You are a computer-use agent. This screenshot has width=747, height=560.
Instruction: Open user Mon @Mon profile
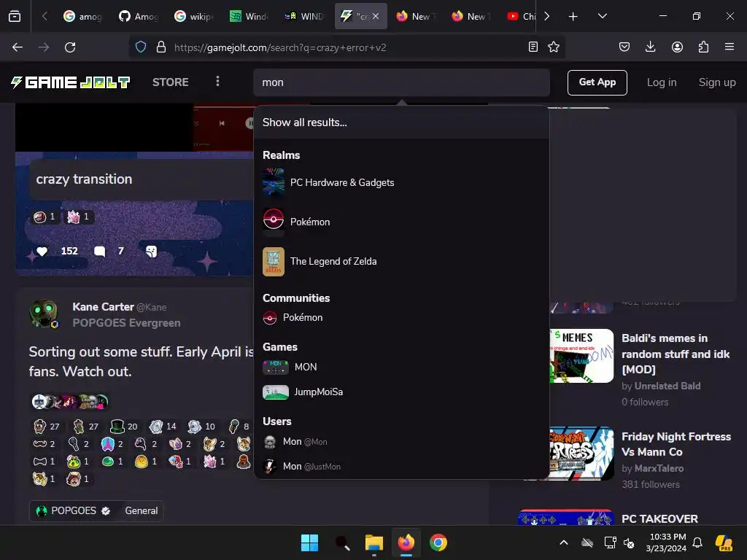[x=401, y=442]
